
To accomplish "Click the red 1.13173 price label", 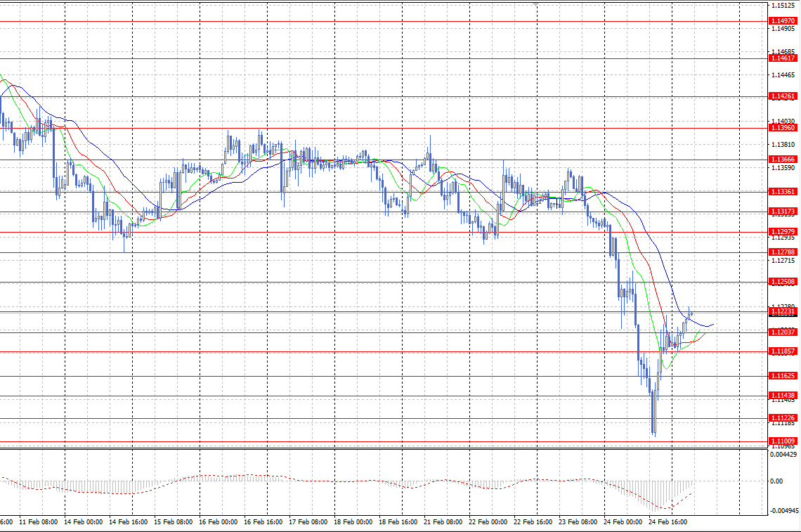I will [x=783, y=212].
